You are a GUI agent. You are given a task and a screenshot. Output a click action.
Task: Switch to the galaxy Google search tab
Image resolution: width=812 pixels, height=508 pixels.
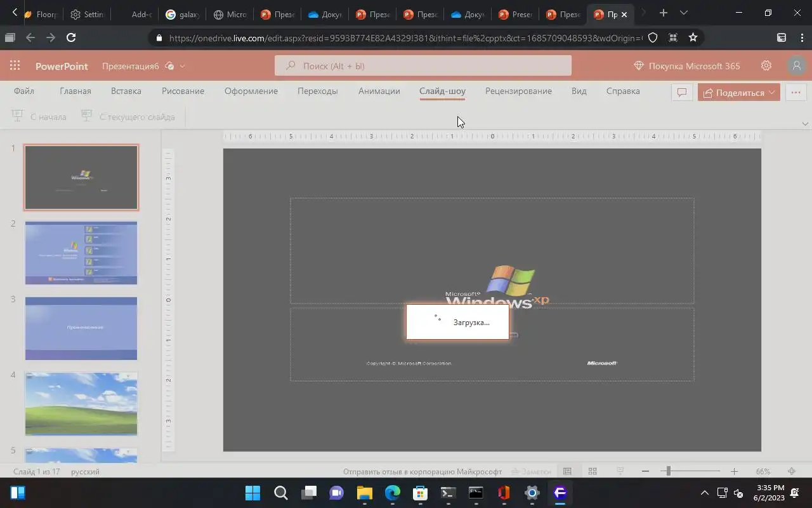pyautogui.click(x=182, y=14)
